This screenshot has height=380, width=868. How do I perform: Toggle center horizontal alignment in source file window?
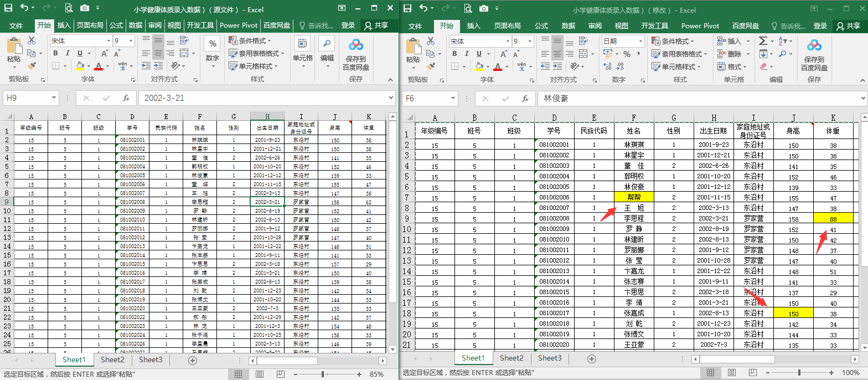pos(158,54)
